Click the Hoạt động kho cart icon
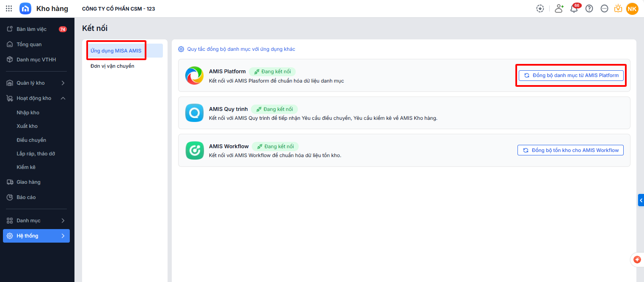The width and height of the screenshot is (644, 282). coord(10,98)
